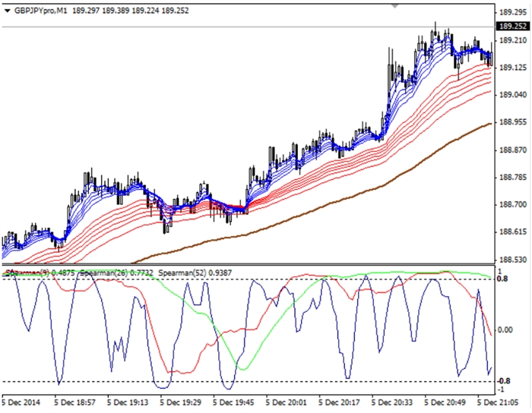
Task: Click the gray chart shift triangle marker
Action: (x=394, y=5)
